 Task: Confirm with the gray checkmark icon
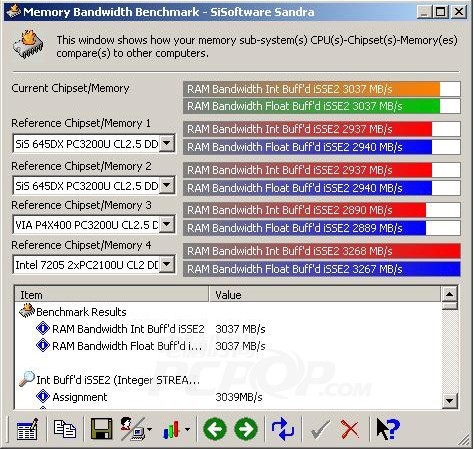tap(320, 429)
